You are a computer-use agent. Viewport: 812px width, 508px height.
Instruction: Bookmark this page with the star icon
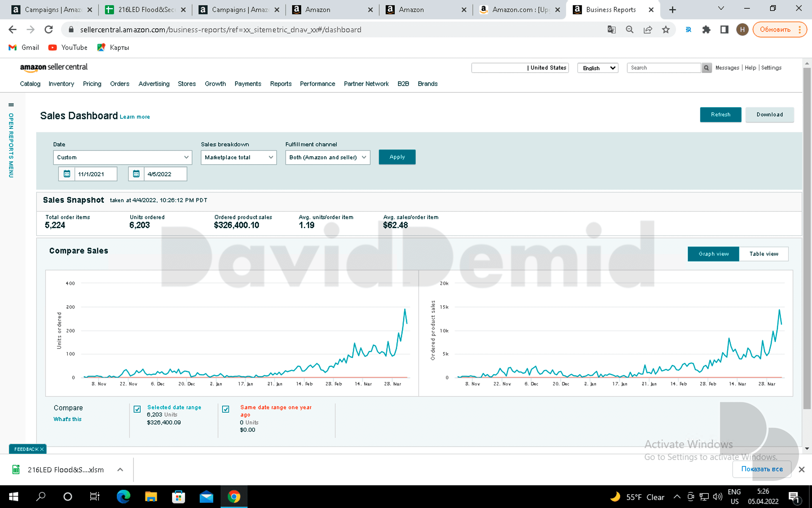(x=666, y=30)
